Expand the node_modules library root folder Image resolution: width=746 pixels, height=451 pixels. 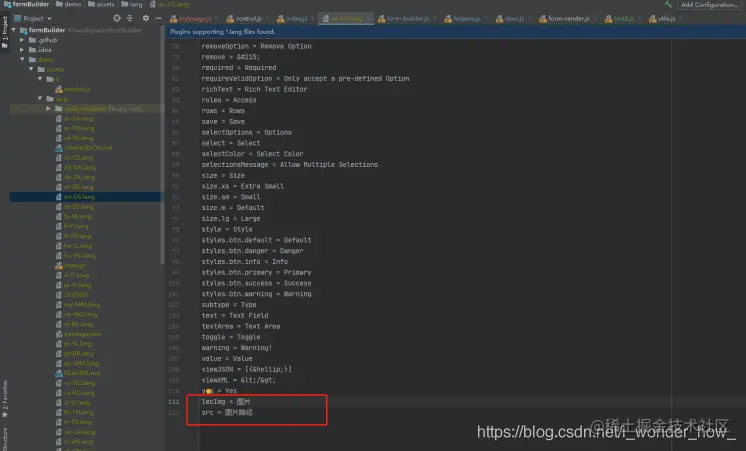[x=49, y=108]
